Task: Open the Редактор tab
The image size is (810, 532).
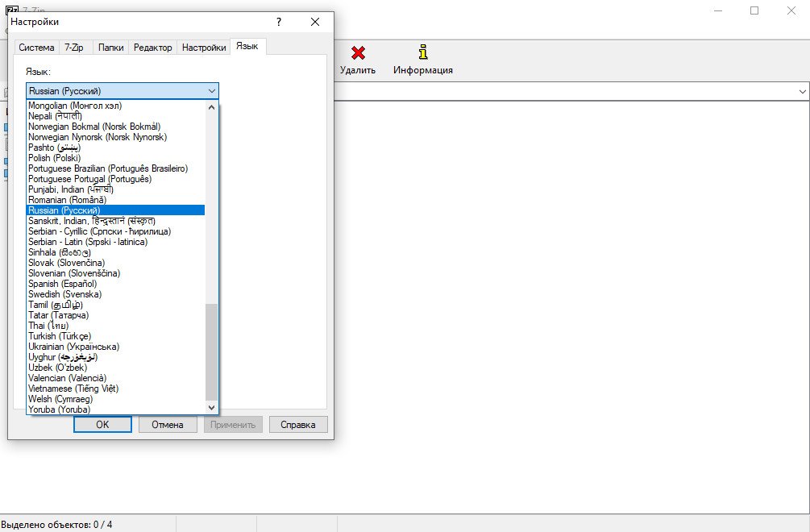Action: tap(153, 48)
